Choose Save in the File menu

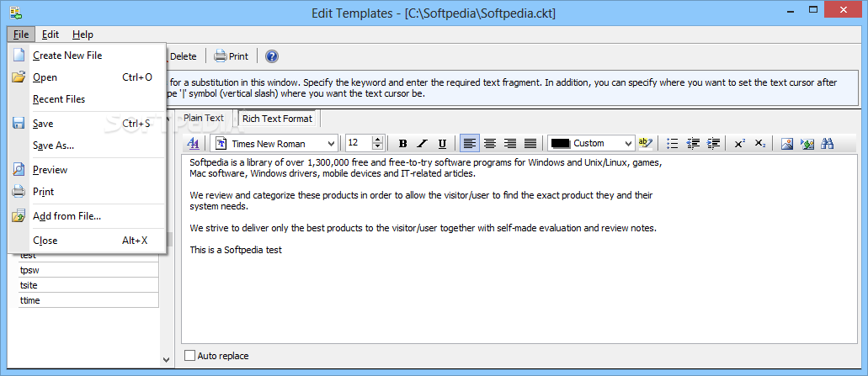[x=88, y=124]
